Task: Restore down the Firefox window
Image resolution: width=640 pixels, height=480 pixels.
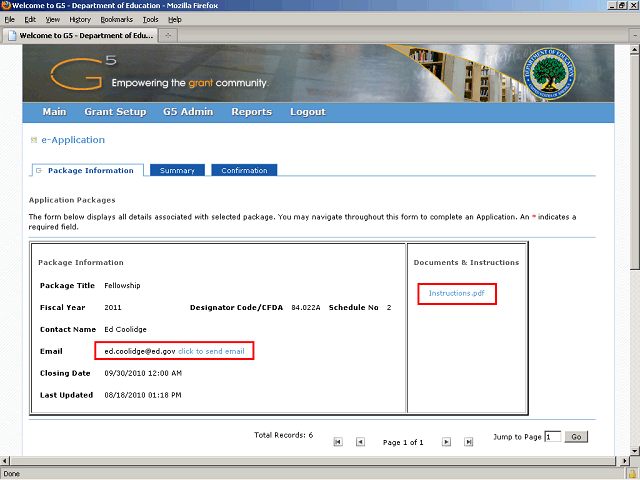Action: 622,5
